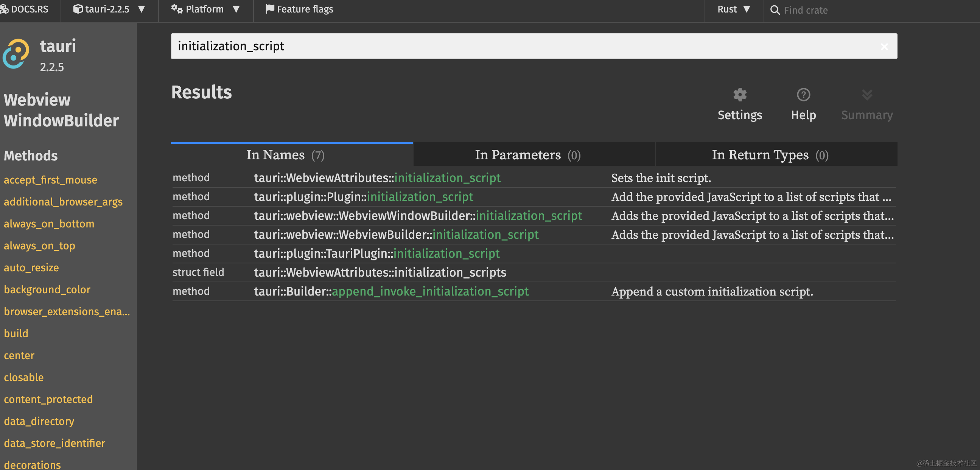
Task: Click the Find crate magnifier icon
Action: (775, 10)
